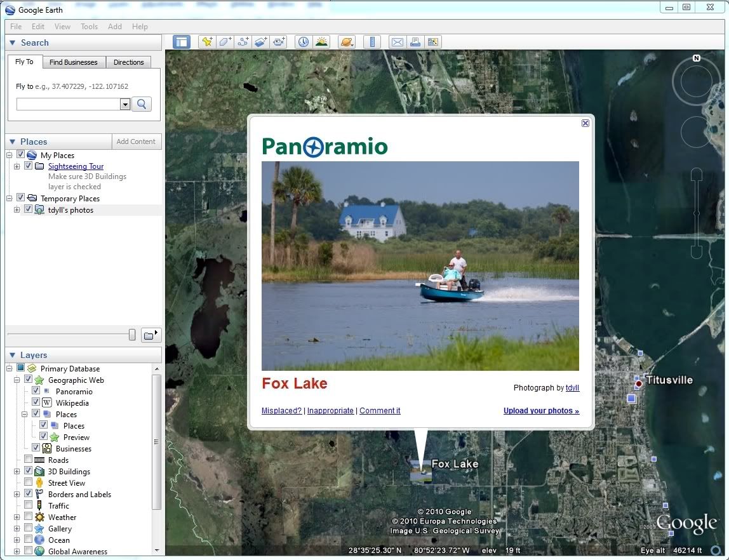Disable the Wikipedia layer checkbox
Screen dimensions: 729x560
[x=36, y=402]
